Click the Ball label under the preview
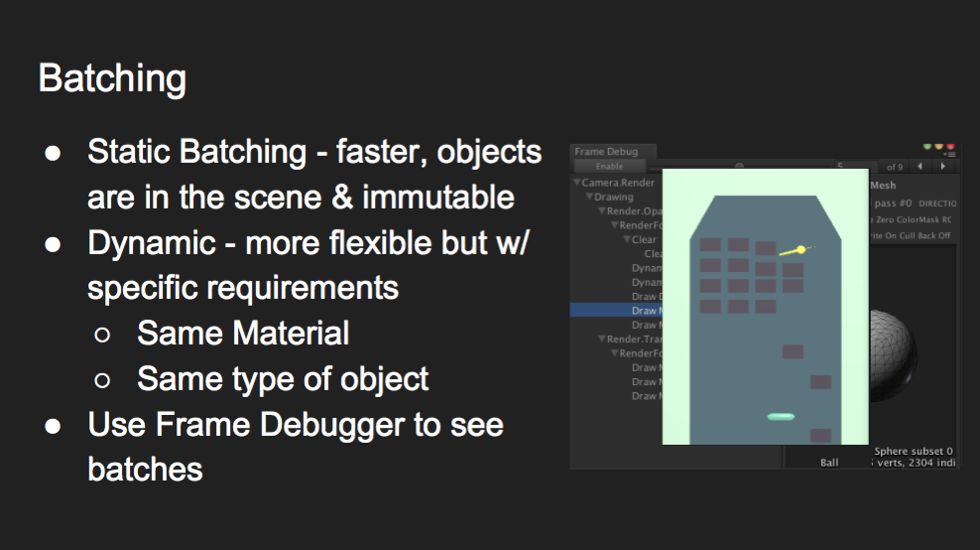 pyautogui.click(x=829, y=463)
